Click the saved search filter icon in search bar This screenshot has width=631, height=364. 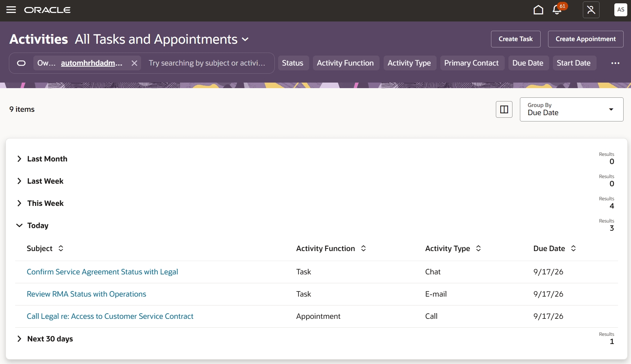[21, 63]
